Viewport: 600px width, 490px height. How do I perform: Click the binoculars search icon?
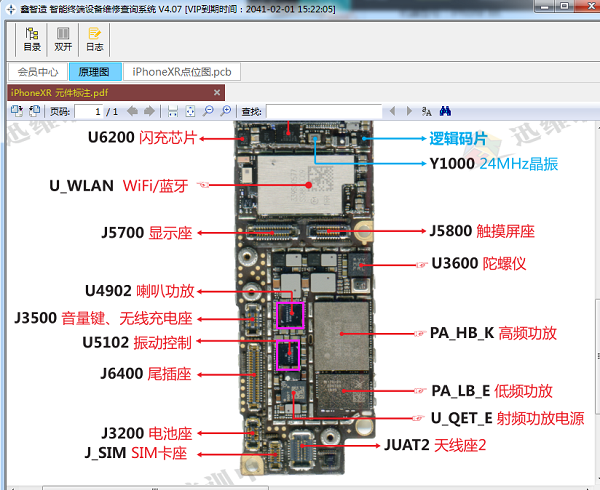click(445, 111)
